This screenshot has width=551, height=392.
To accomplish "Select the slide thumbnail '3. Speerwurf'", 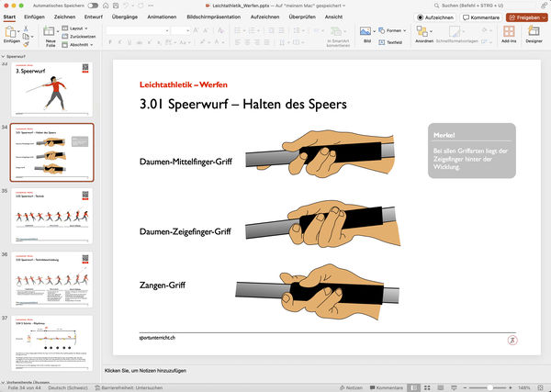I will point(52,89).
